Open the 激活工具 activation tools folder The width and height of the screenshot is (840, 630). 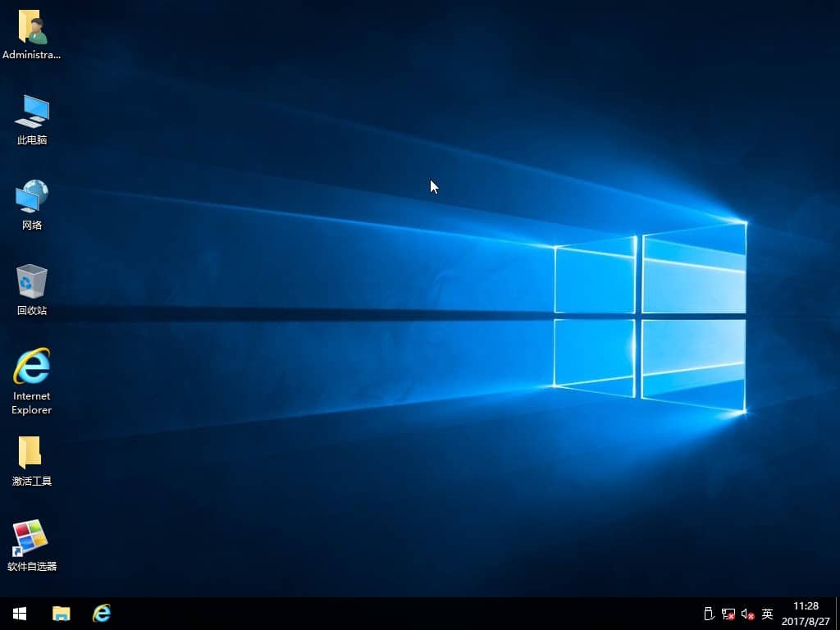coord(31,458)
